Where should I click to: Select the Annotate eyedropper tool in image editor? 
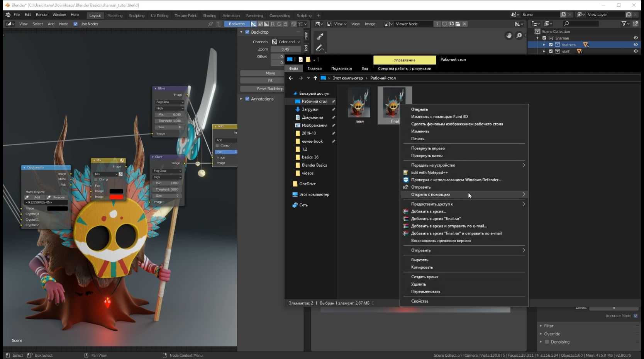320,37
